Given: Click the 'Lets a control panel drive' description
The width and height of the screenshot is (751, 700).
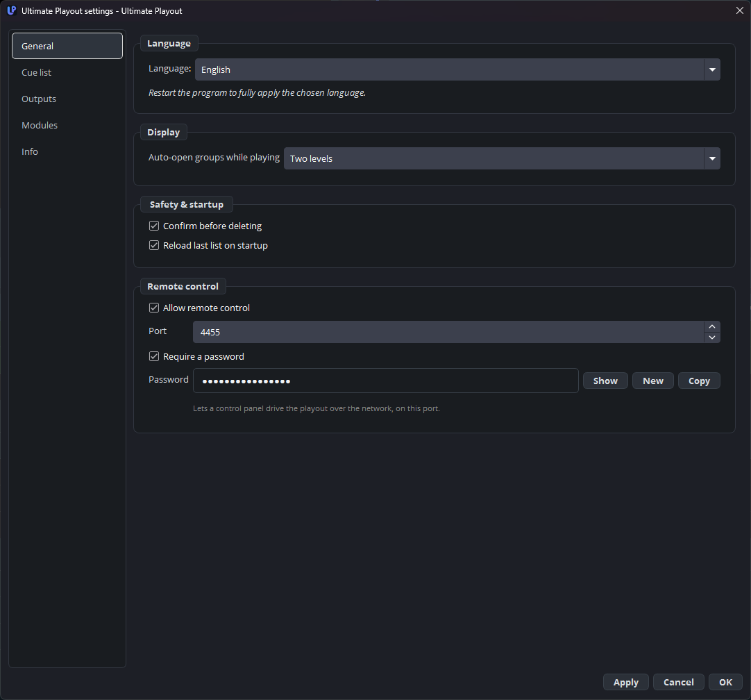Looking at the screenshot, I should pos(316,409).
